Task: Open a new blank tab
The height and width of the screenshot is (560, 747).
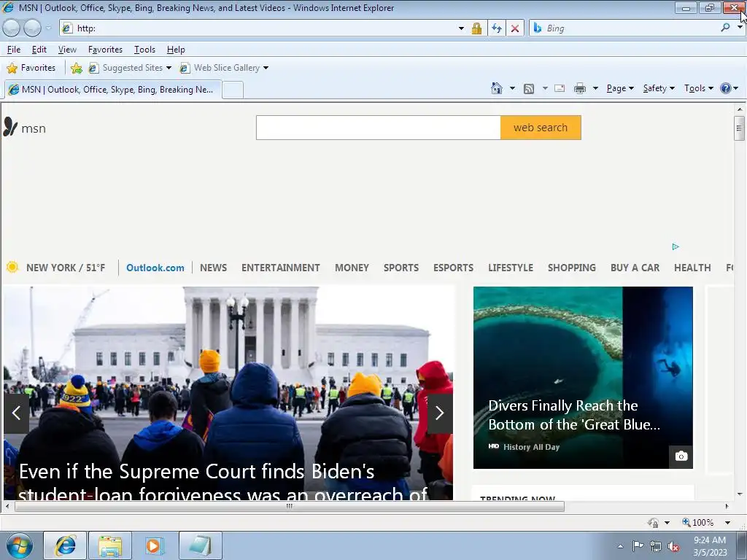Action: (233, 90)
